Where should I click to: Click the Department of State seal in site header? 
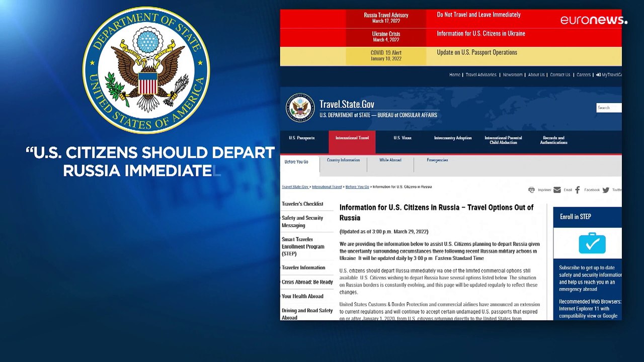coord(300,108)
